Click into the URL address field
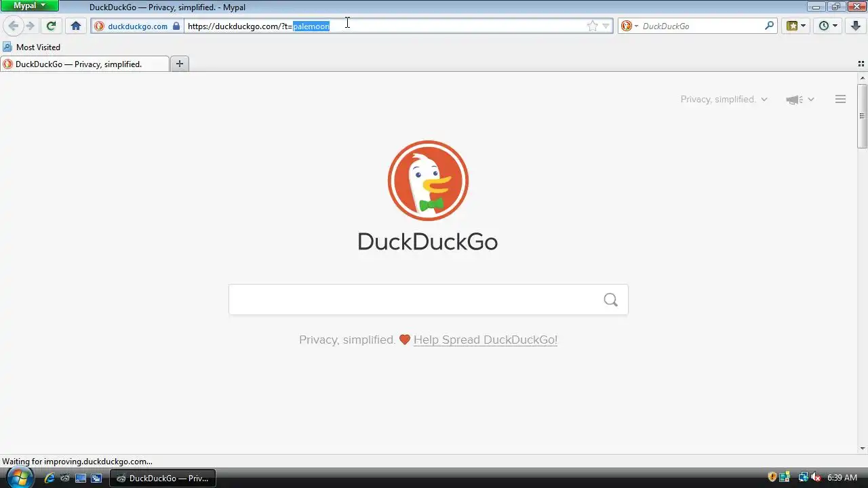 384,26
